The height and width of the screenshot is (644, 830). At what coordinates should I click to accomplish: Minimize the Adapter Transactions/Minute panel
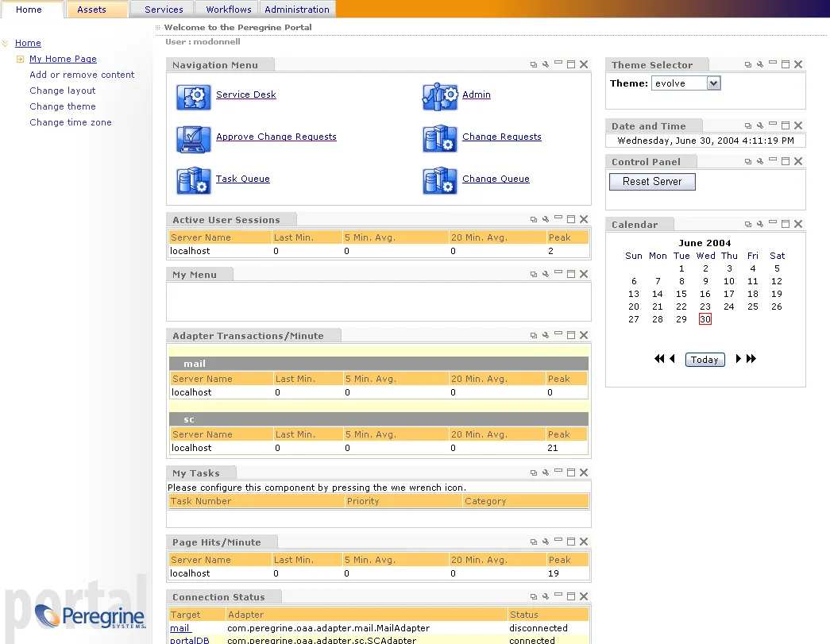tap(558, 334)
